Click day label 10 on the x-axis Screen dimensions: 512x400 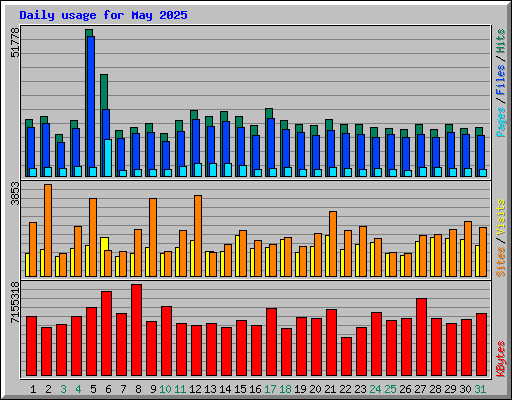coord(165,389)
